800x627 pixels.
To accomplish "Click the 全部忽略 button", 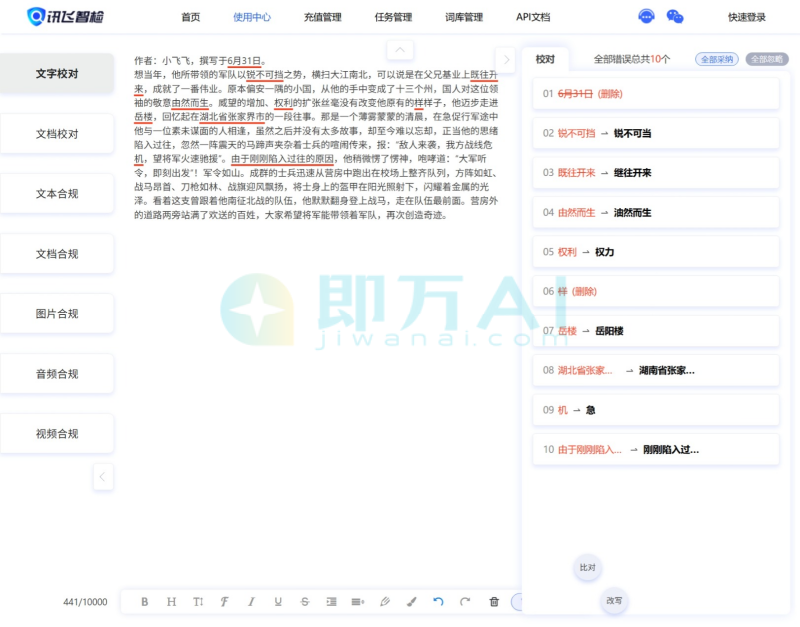I will pos(767,60).
